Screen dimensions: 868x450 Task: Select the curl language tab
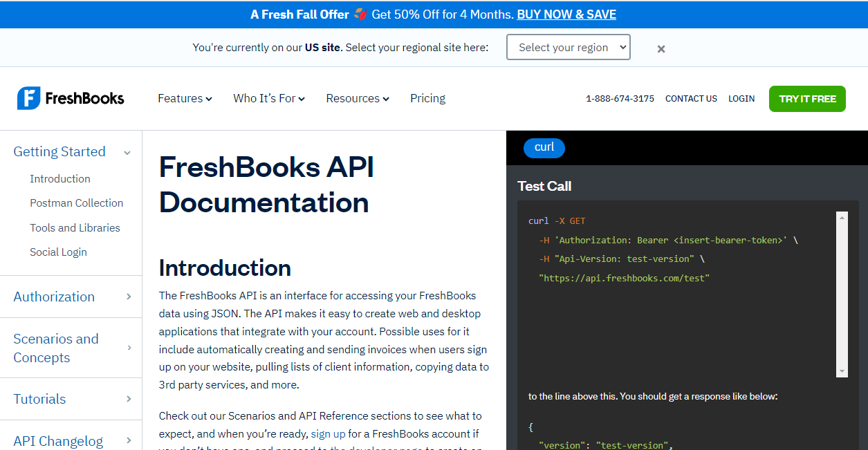544,147
